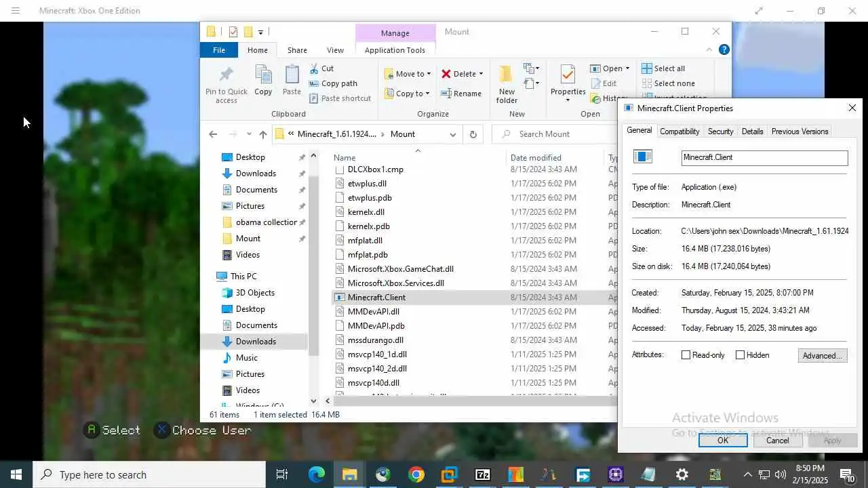Open the File Explorer help icon

coord(724,49)
